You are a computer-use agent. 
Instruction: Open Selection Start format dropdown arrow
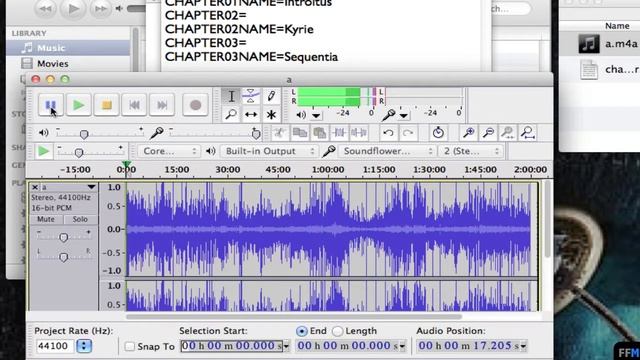(x=286, y=347)
